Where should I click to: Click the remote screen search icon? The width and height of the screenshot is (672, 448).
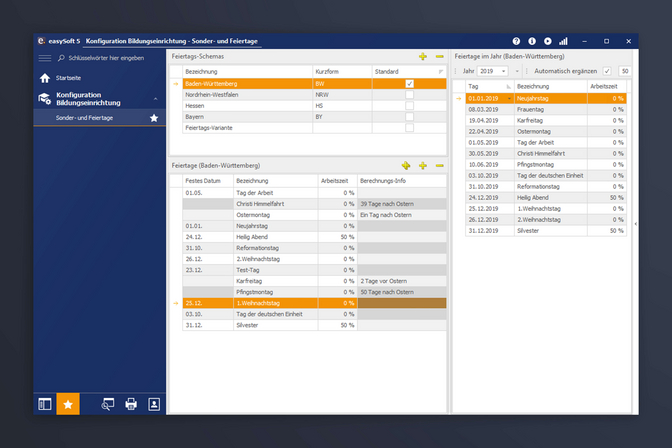tap(108, 404)
